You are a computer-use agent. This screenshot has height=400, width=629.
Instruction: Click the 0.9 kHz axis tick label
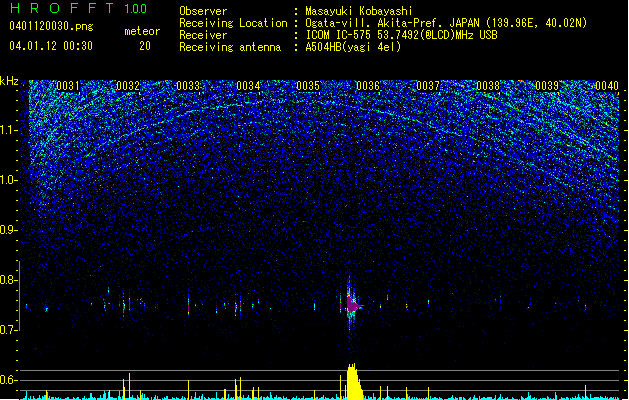coord(8,230)
